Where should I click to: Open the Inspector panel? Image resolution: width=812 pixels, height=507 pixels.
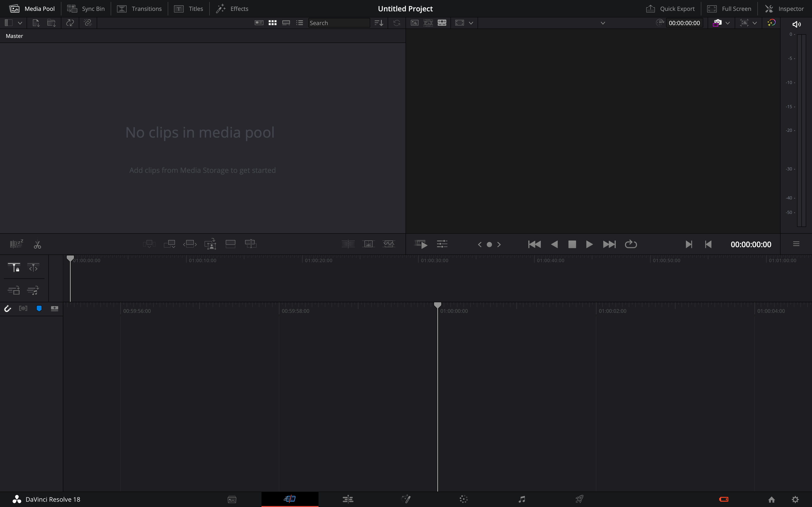(x=784, y=9)
